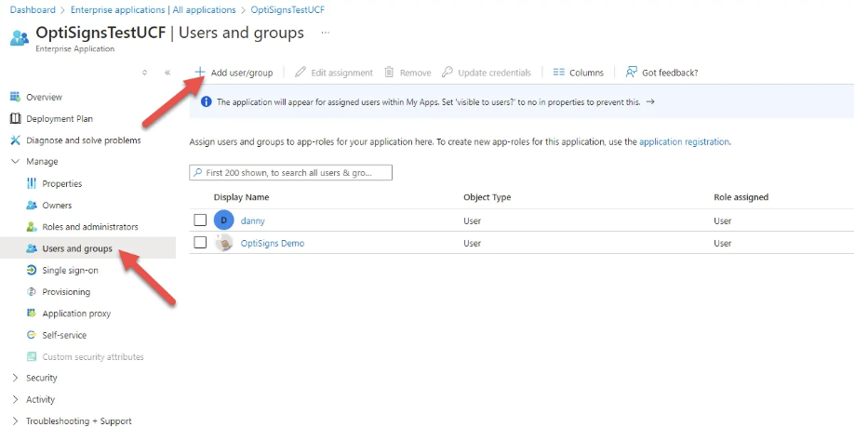
Task: Go to Enterprise applications breadcrumb
Action: 153,10
